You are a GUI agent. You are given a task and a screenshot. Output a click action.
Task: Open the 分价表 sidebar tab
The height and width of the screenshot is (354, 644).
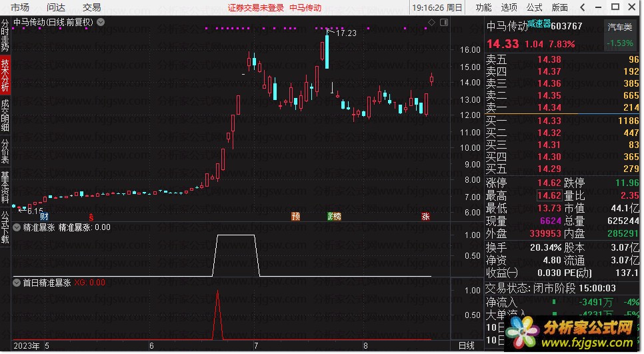(5, 151)
